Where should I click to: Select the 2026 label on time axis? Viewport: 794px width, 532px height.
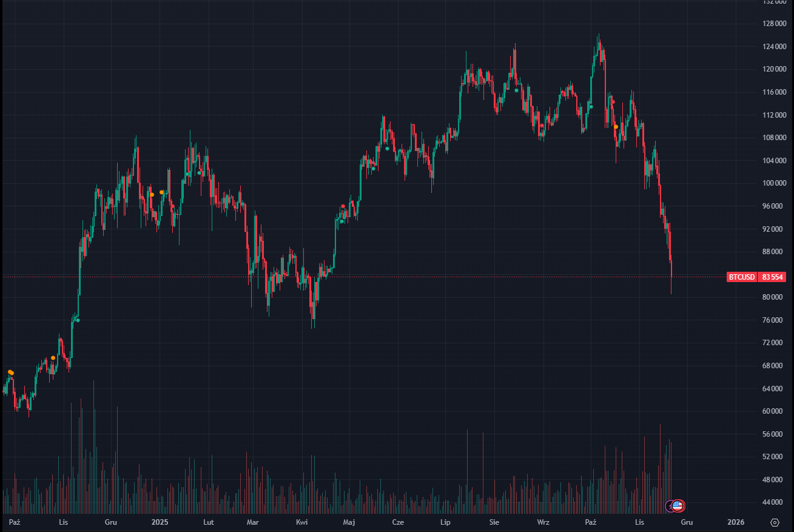point(736,522)
